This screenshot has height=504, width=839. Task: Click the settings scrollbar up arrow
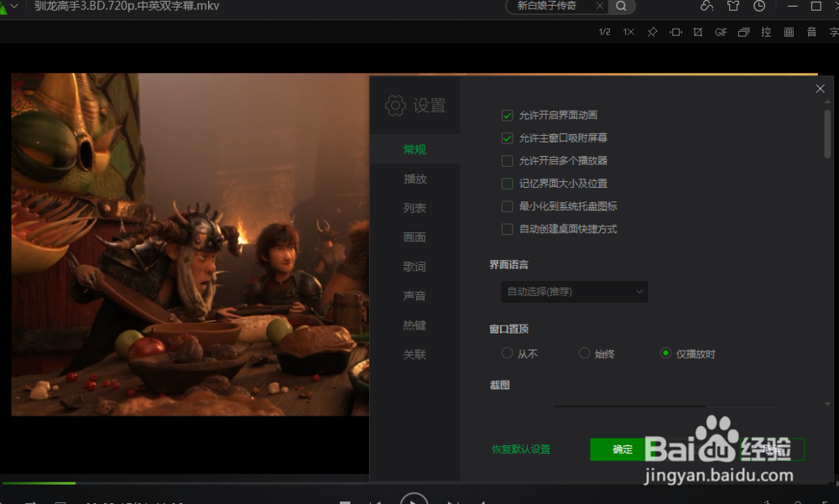827,101
